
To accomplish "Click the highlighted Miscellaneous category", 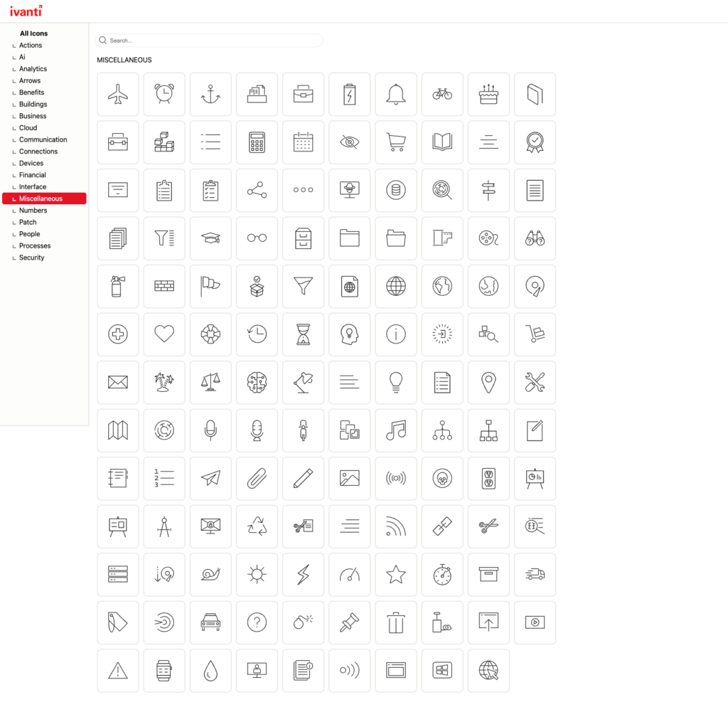I will tap(41, 198).
